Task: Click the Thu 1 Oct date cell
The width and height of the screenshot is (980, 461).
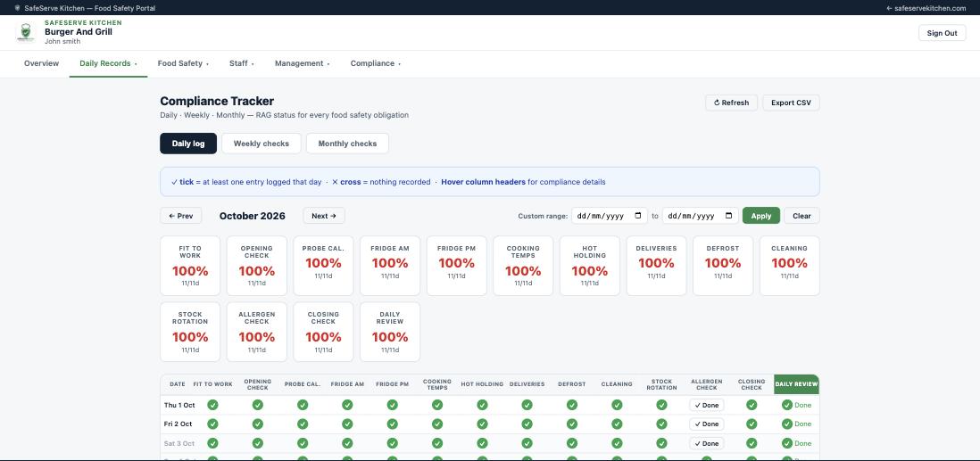Action: pyautogui.click(x=179, y=405)
